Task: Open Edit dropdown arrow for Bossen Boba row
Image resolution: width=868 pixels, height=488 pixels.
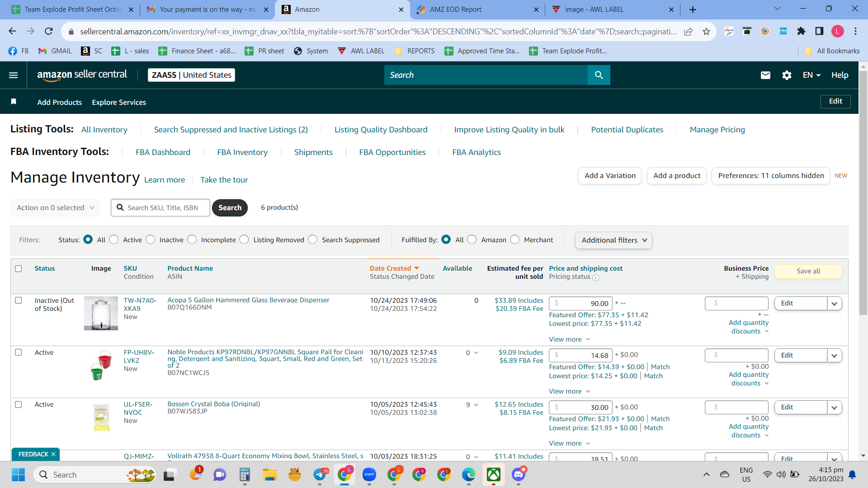Action: tap(835, 408)
